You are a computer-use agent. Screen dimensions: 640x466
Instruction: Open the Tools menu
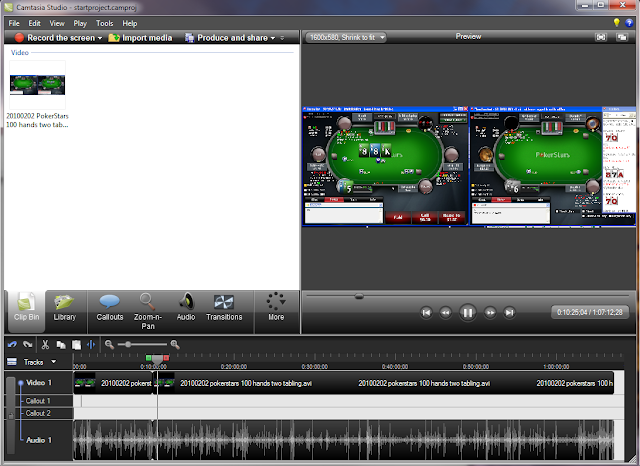(x=104, y=23)
